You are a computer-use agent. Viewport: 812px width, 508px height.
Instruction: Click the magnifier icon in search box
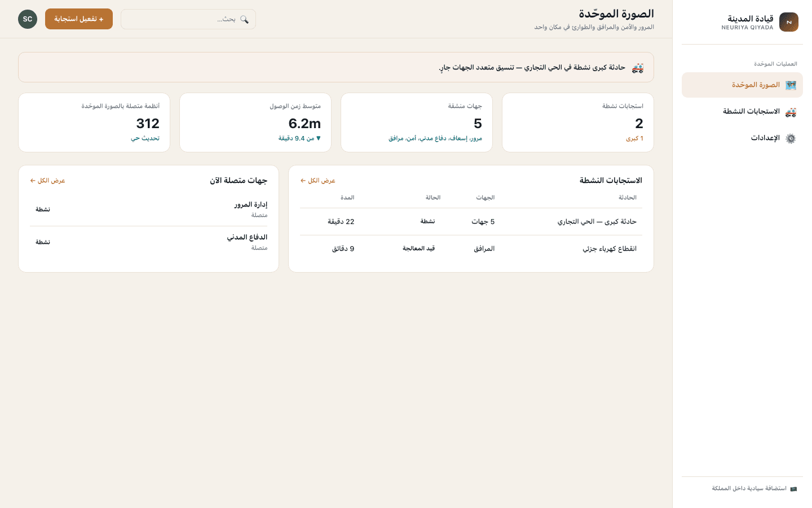[x=244, y=19]
